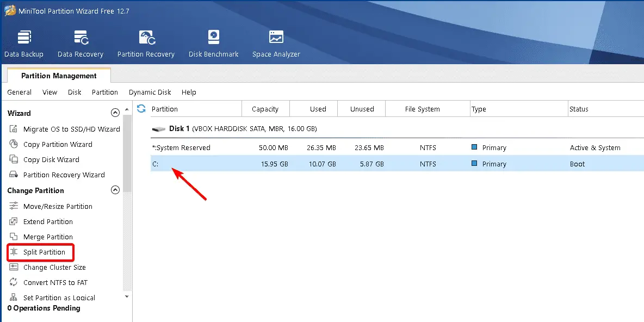Open the Partition Recovery icon

click(x=147, y=38)
